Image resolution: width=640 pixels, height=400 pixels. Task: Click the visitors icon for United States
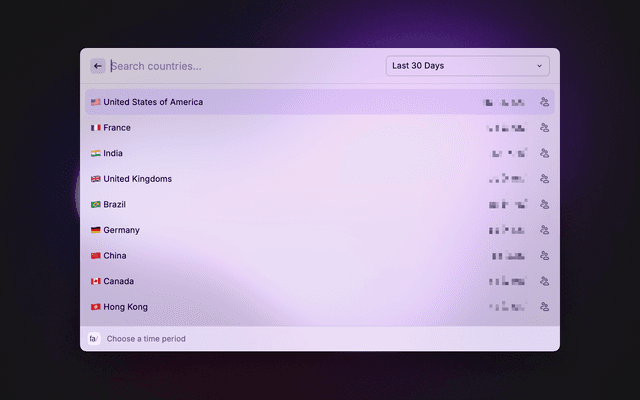click(x=544, y=102)
